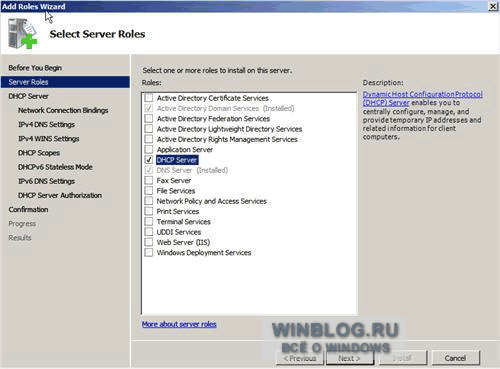
Task: Uncheck the DHCP Server role checkbox
Action: 149,160
